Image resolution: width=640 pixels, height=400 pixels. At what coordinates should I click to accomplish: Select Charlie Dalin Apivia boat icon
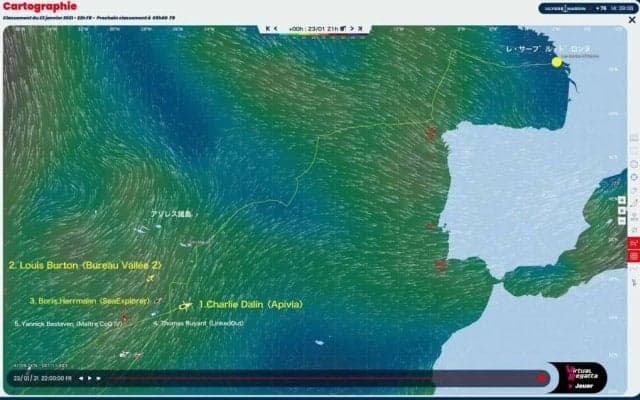point(186,305)
